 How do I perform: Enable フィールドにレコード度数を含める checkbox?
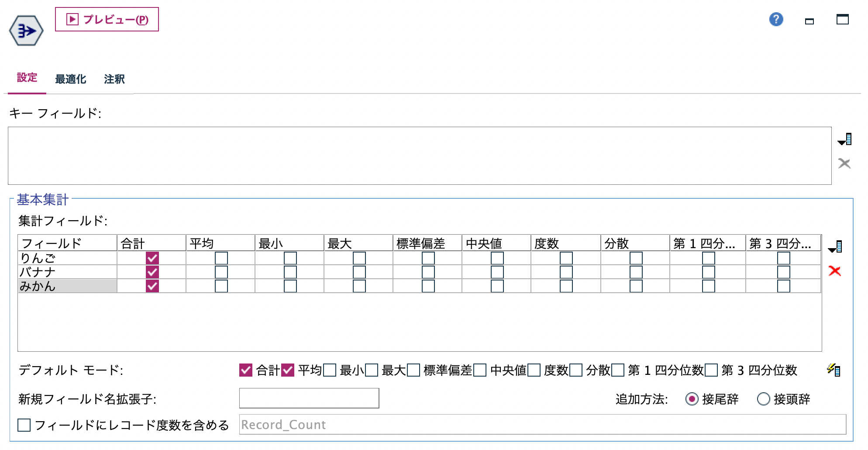point(23,424)
